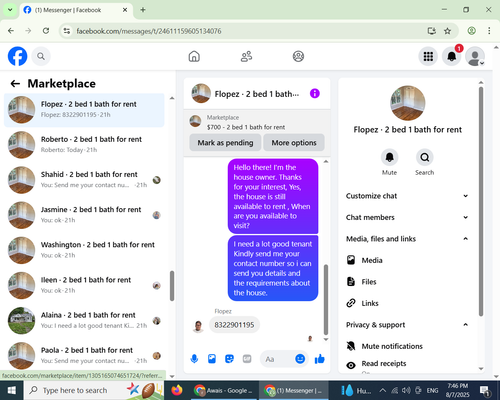
Task: Click the install app icon in address bar
Action: coord(432,31)
